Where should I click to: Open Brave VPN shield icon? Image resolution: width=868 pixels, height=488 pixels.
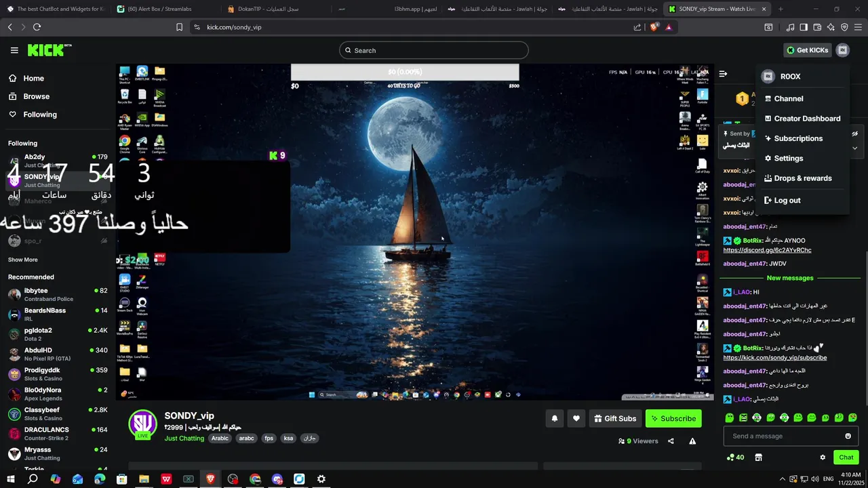coord(844,27)
